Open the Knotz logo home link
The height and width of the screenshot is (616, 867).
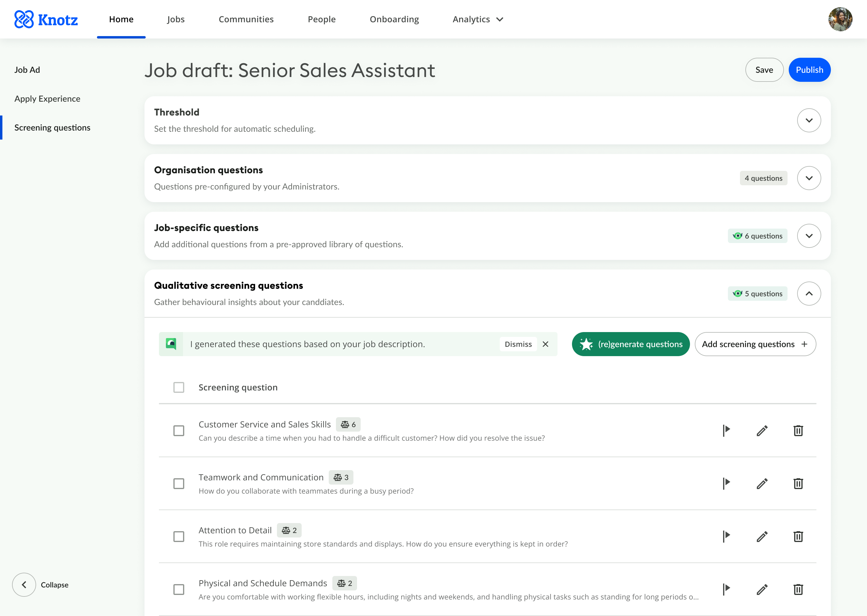tap(46, 19)
